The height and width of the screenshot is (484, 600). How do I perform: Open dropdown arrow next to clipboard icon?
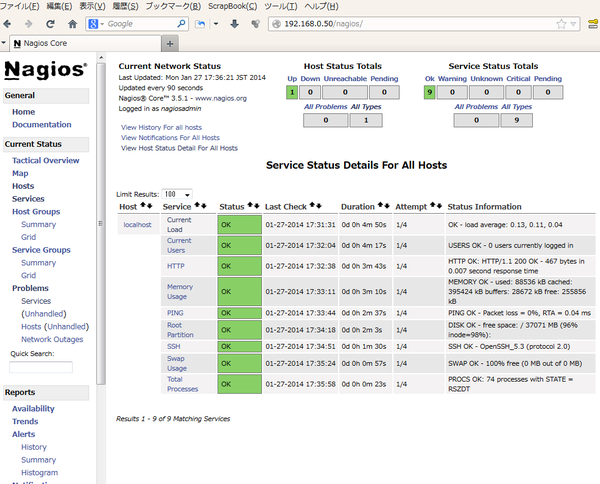pos(216,24)
